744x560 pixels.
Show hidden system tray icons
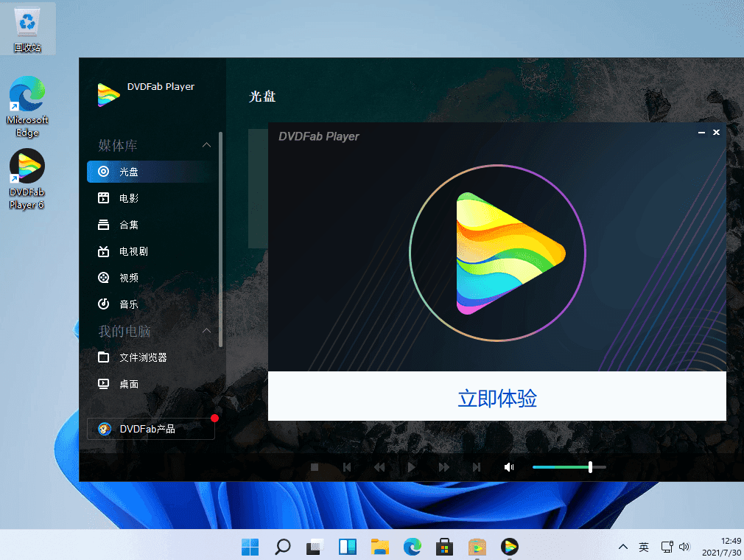tap(623, 547)
